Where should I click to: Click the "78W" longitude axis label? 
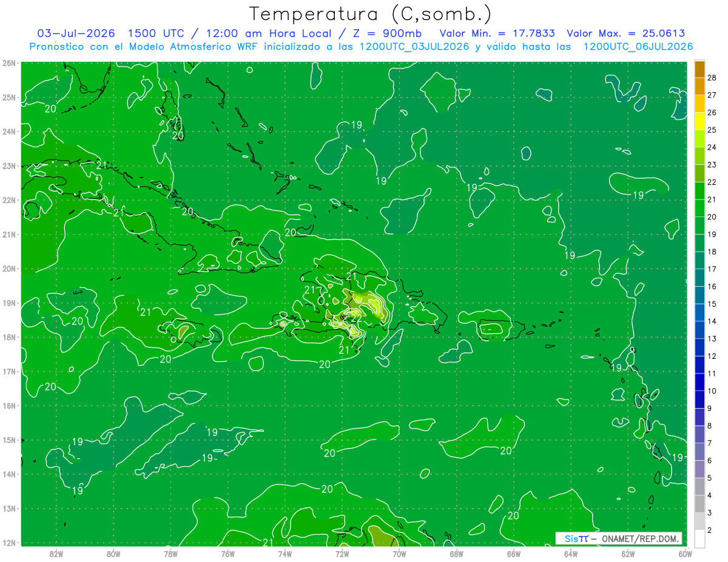tap(170, 554)
